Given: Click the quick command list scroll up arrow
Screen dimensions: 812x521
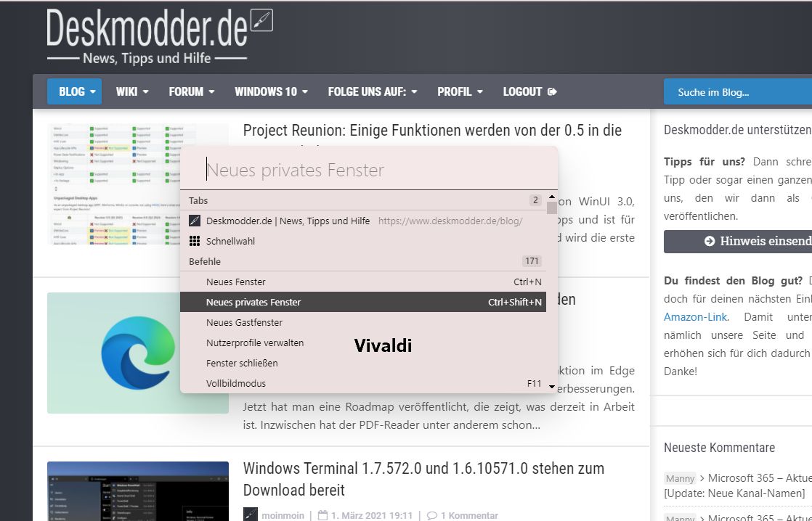Looking at the screenshot, I should 552,197.
